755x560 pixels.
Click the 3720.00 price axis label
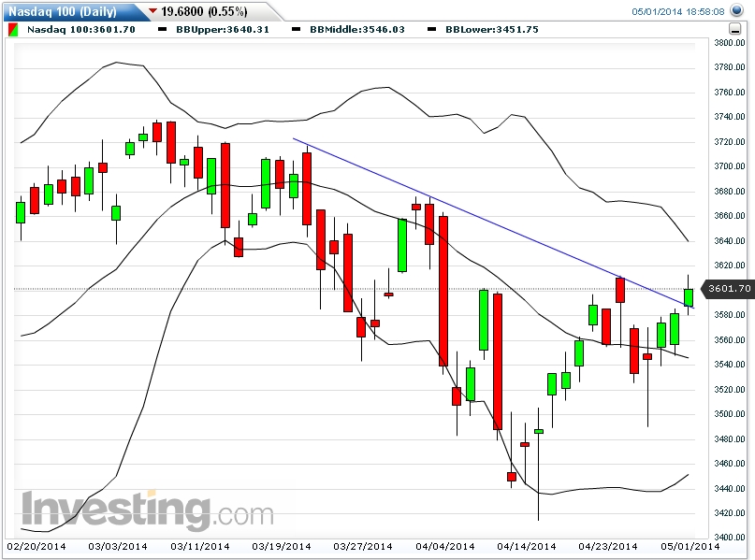point(729,141)
